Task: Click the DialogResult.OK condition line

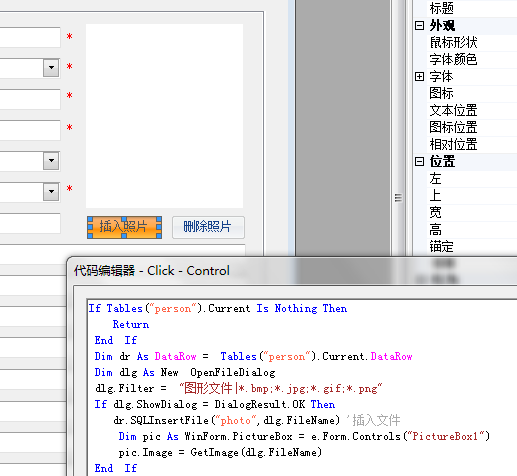Action: 215,404
